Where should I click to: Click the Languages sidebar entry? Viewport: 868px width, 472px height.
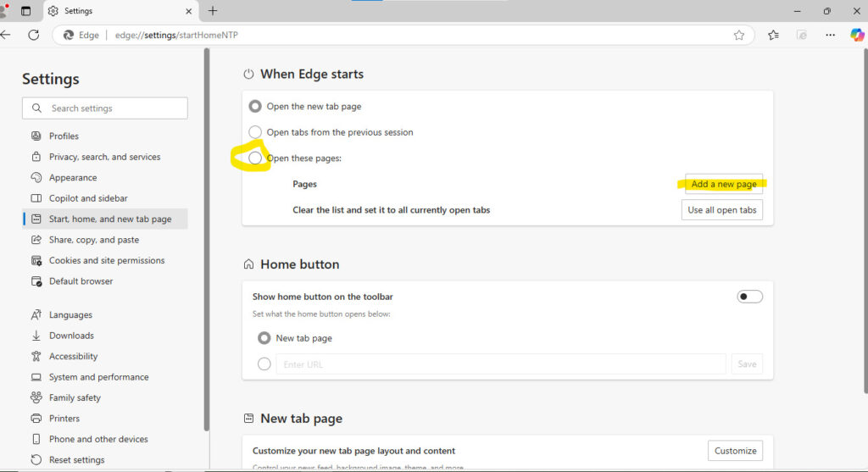tap(105, 314)
